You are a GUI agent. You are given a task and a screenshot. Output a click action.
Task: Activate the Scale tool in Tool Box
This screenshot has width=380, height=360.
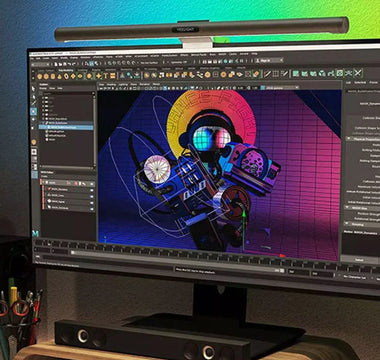[33, 128]
